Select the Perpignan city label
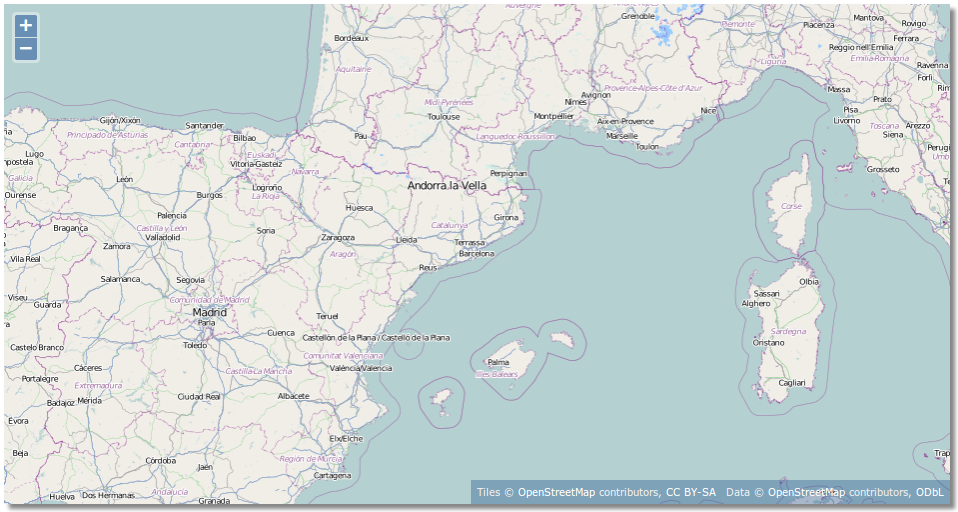The image size is (958, 512). coord(508,173)
